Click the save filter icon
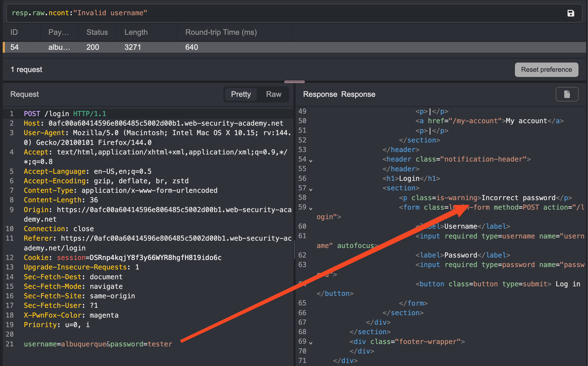This screenshot has width=588, height=366. [571, 13]
